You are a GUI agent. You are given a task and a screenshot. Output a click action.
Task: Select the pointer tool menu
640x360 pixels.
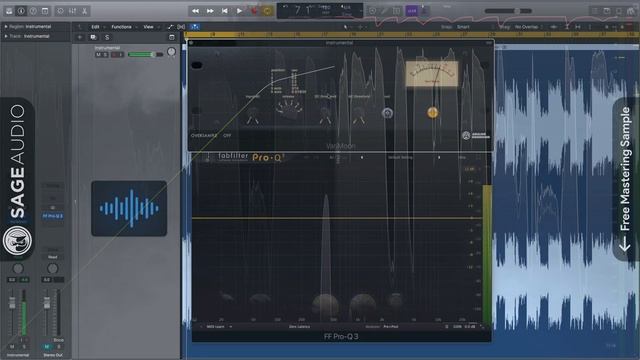(x=346, y=27)
